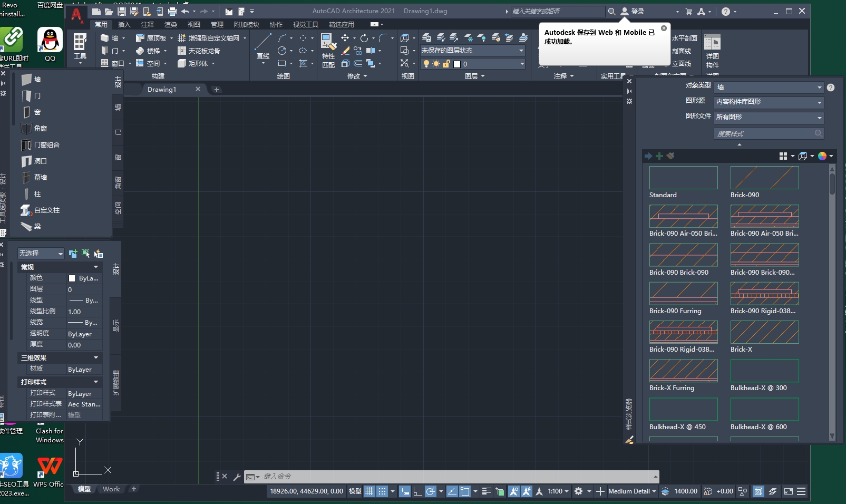Open the Medium Detail display dropdown

(631, 491)
